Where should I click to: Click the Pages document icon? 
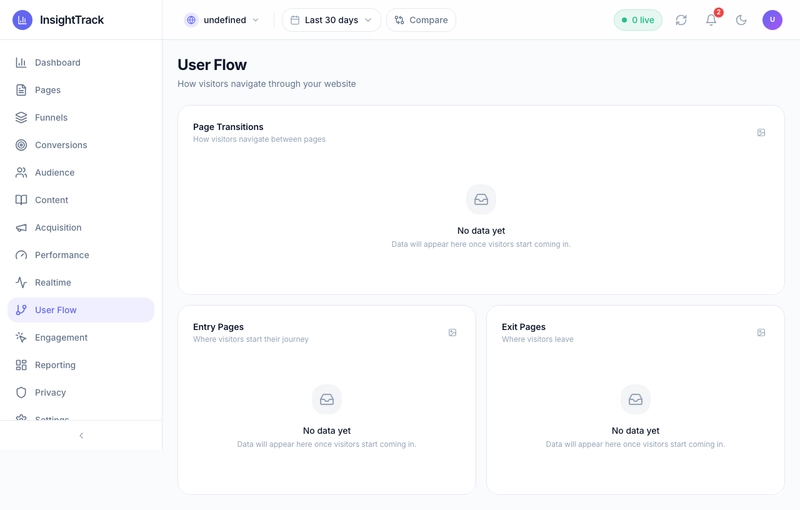coord(21,90)
